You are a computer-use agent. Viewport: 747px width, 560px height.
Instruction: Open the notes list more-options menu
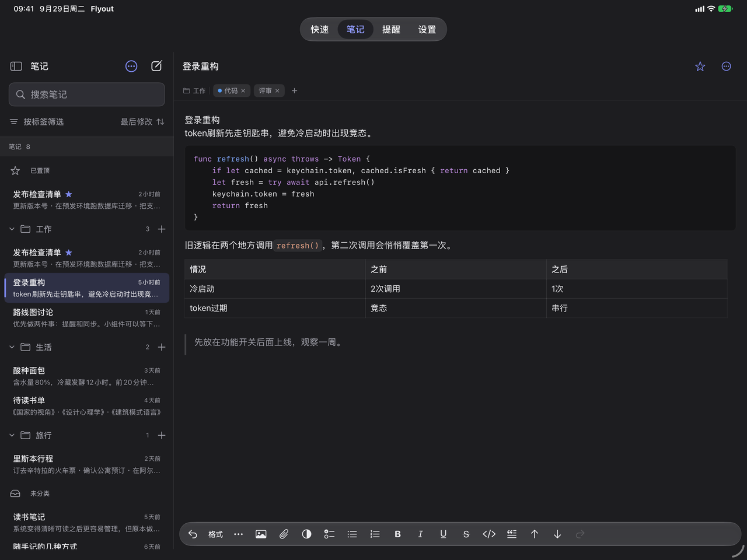pyautogui.click(x=131, y=66)
